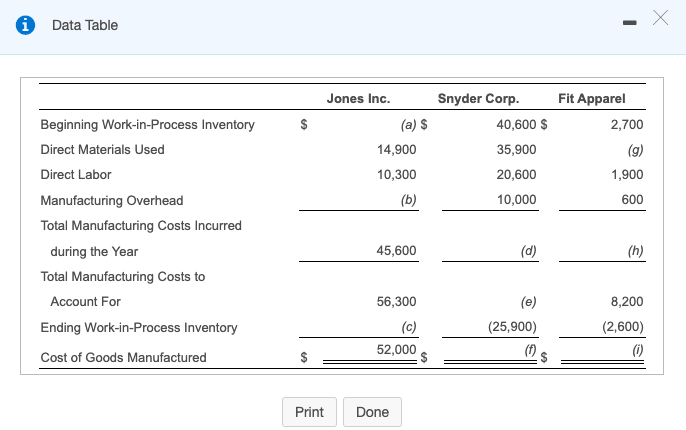Click the (g) direct materials cell
This screenshot has height=430, width=686.
click(x=635, y=150)
